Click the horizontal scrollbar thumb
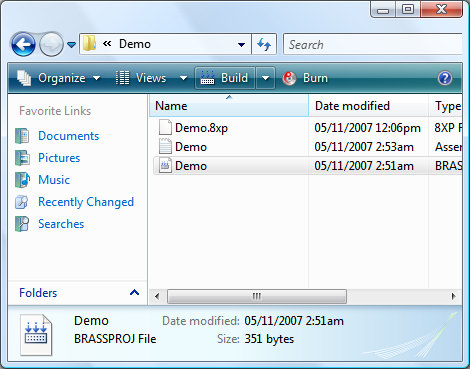470x369 pixels. point(257,296)
